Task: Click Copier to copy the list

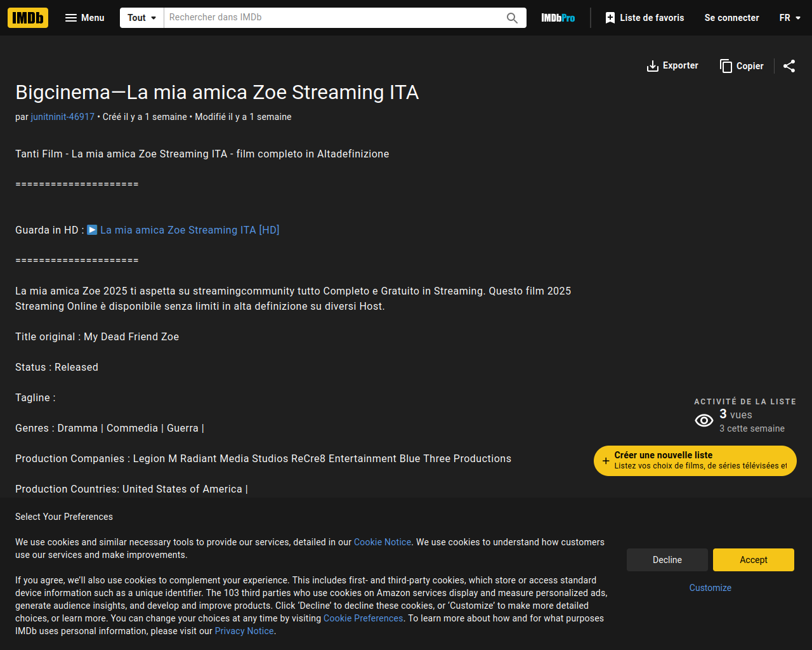Action: (742, 66)
